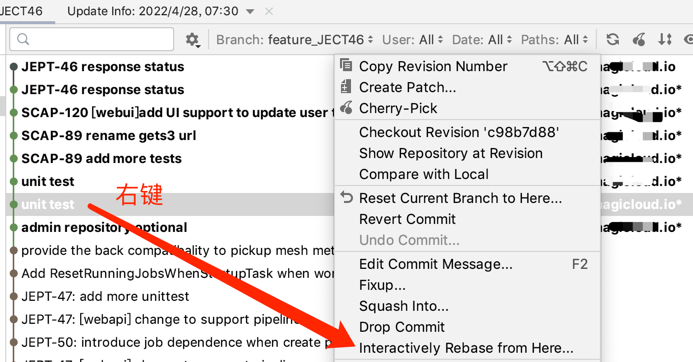Close the Update Info tab
This screenshot has width=693, height=362.
269,11
